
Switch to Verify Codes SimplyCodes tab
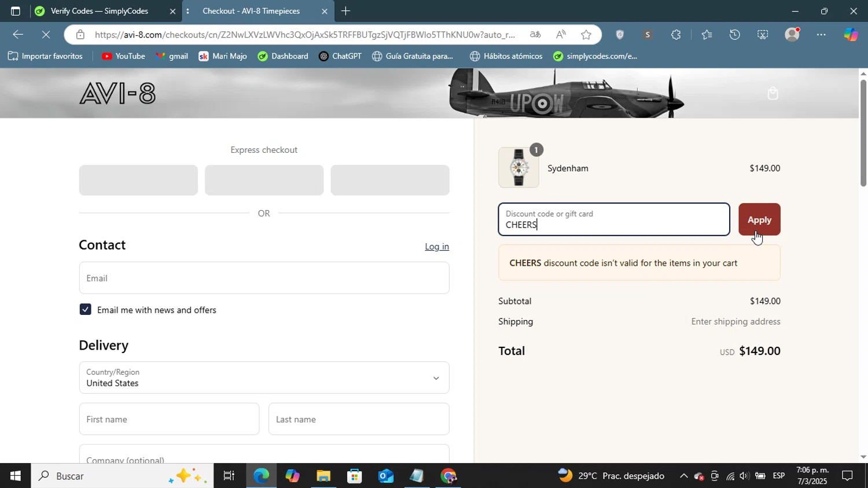[99, 11]
